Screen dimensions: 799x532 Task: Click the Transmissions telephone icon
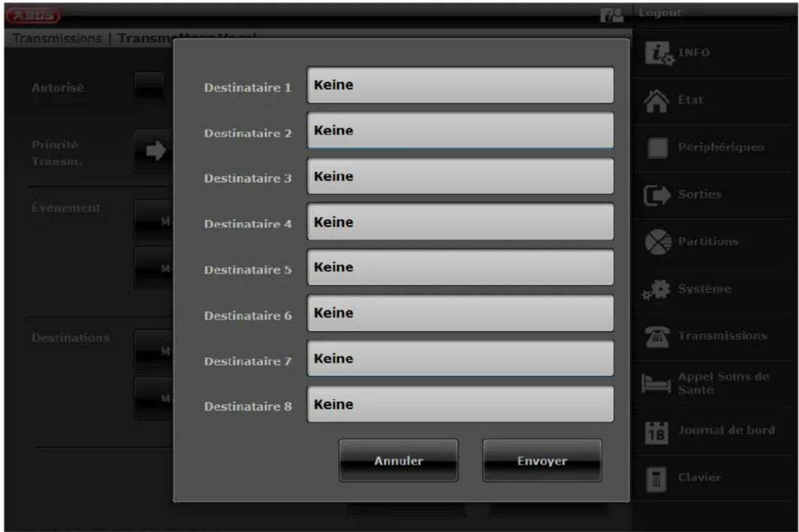pos(657,337)
